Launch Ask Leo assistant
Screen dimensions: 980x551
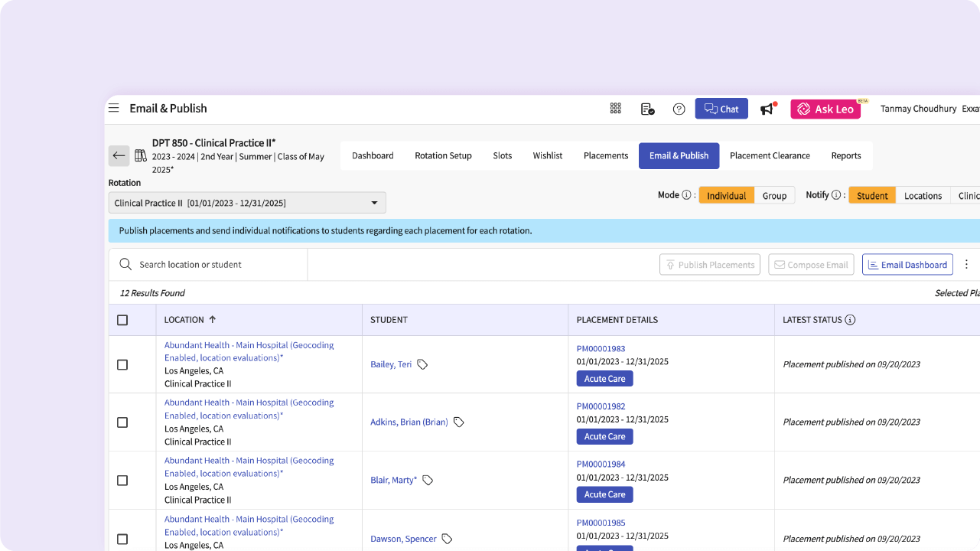[825, 109]
